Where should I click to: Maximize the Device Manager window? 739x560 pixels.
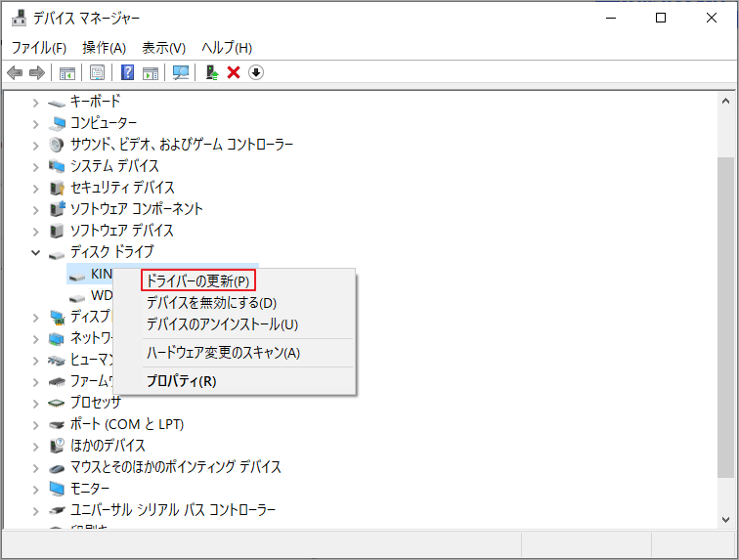coord(661,18)
